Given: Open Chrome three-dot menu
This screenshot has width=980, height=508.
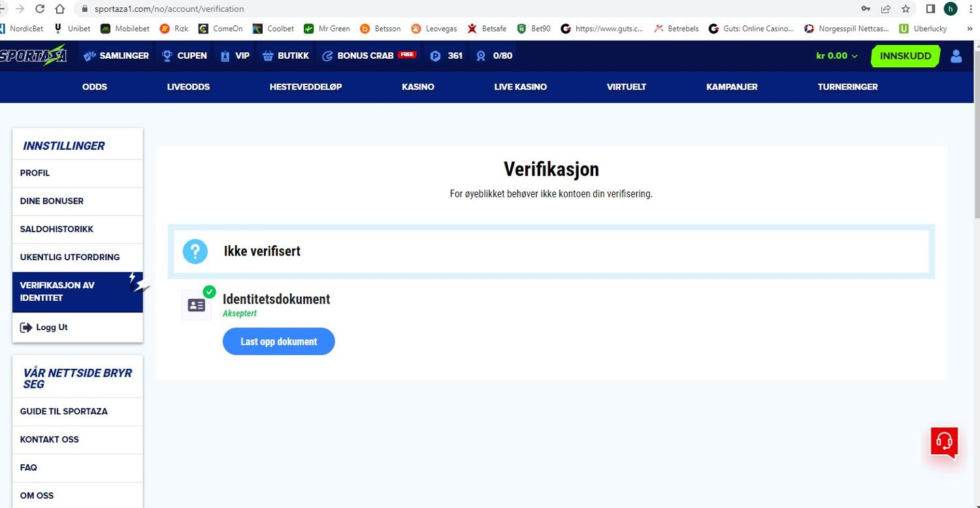Looking at the screenshot, I should coord(972,9).
